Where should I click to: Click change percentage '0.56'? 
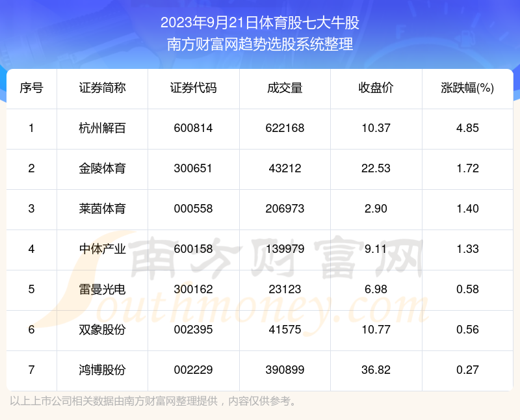pos(467,330)
